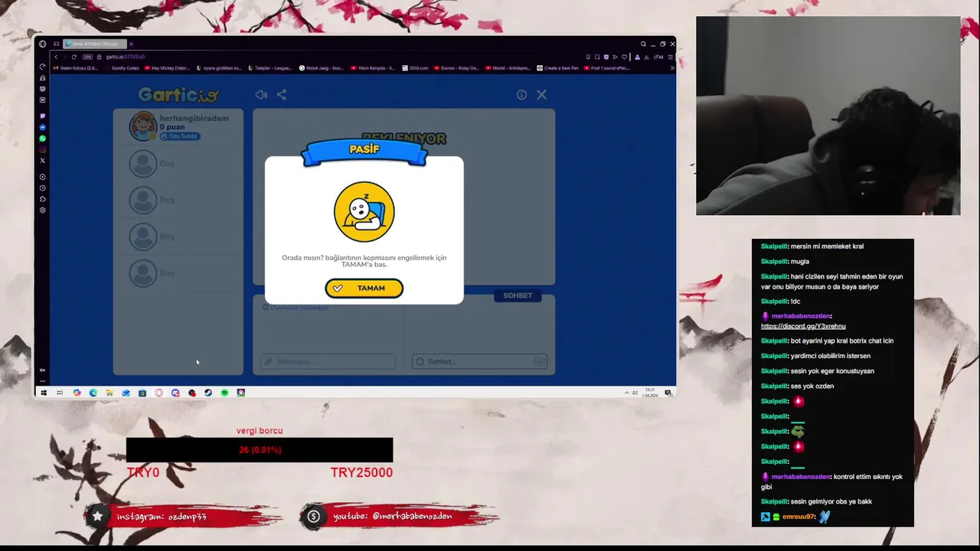Open the GOG.com bookmark
980x551 pixels.
(x=416, y=68)
